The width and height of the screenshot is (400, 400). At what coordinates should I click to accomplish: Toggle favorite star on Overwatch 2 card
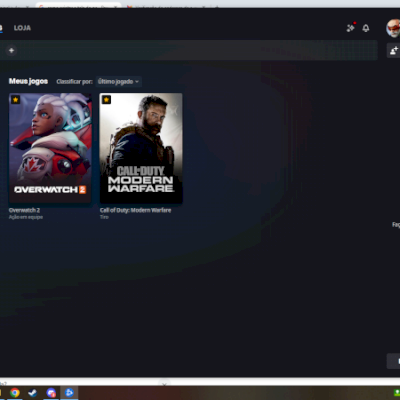tap(15, 99)
